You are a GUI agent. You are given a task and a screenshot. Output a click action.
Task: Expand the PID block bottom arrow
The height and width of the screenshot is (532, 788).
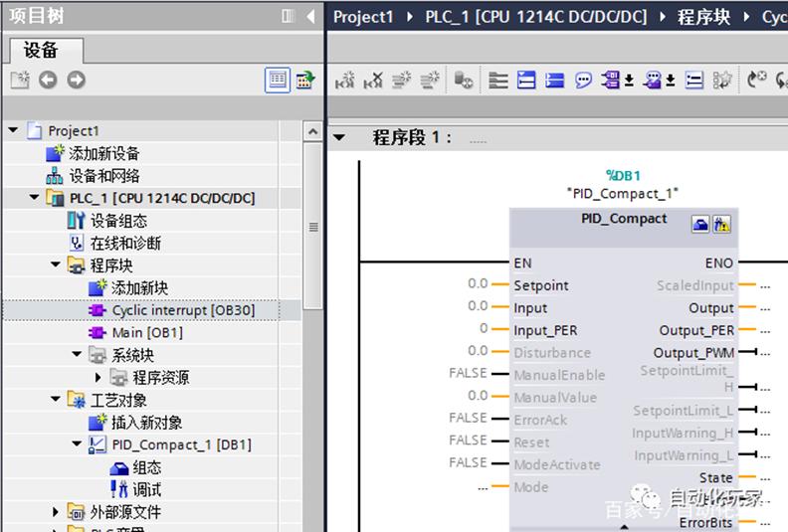tap(624, 527)
